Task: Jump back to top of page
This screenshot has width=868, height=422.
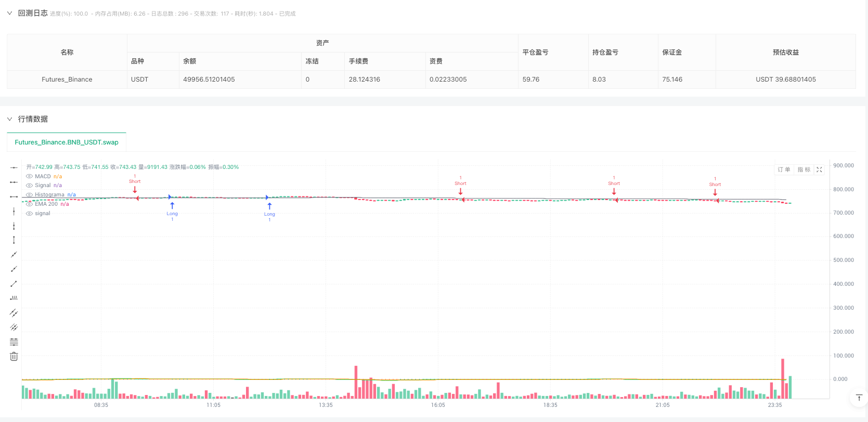Action: point(859,398)
